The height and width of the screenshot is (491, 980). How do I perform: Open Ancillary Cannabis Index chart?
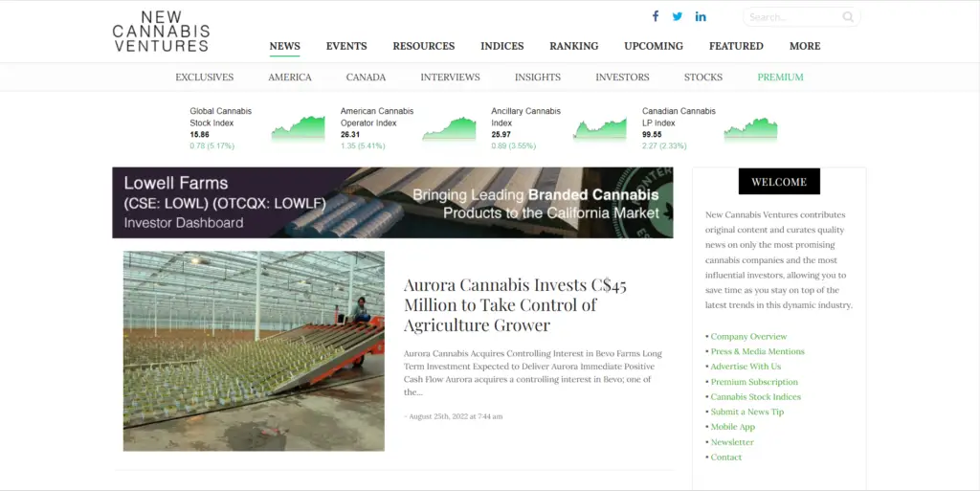(x=600, y=128)
